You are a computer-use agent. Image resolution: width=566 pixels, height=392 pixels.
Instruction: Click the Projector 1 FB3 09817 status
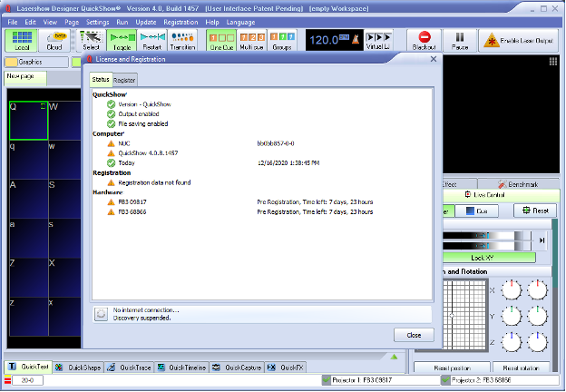click(x=381, y=380)
